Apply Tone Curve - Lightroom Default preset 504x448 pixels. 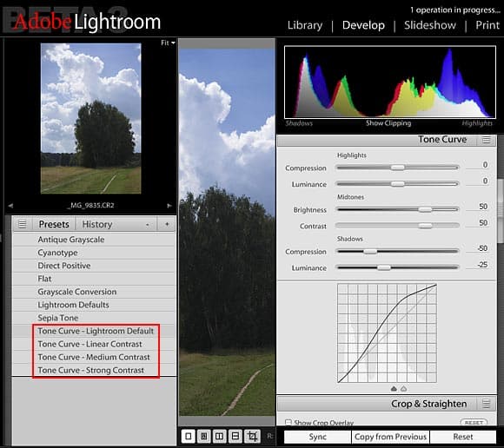click(94, 331)
